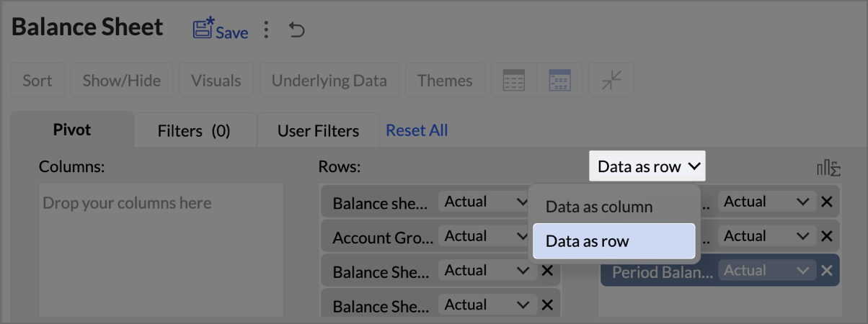Image resolution: width=868 pixels, height=324 pixels.
Task: Switch to the Filters (0) tab
Action: point(194,131)
